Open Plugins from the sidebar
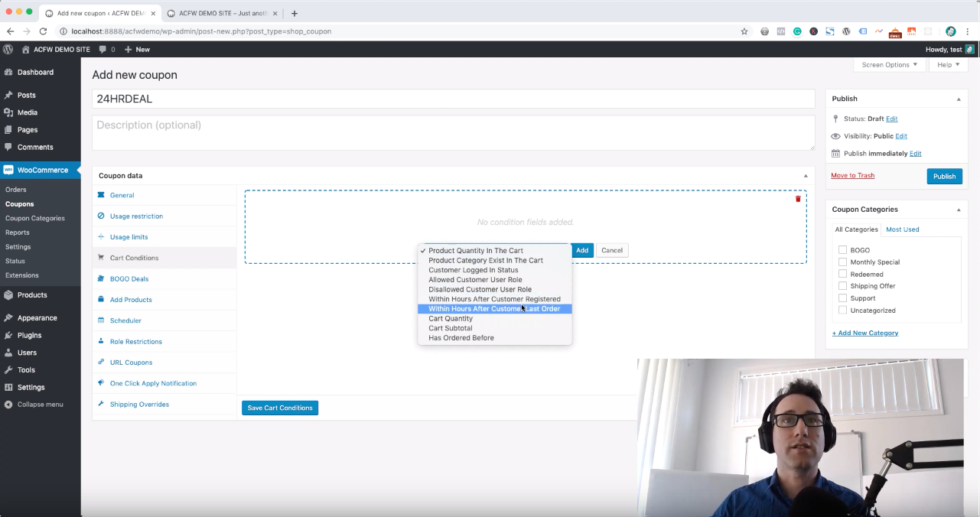 coord(29,335)
